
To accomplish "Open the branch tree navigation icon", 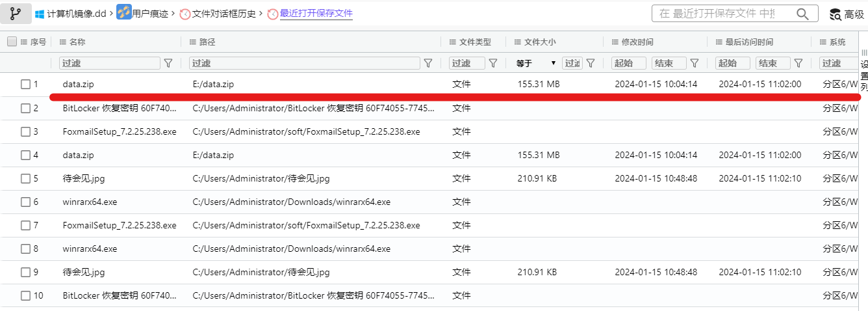I will point(16,13).
